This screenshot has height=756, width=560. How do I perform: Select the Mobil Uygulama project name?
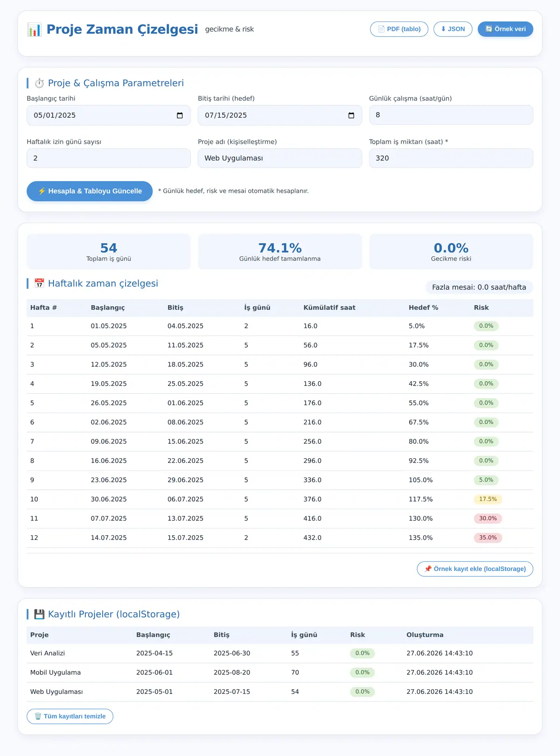coord(56,672)
